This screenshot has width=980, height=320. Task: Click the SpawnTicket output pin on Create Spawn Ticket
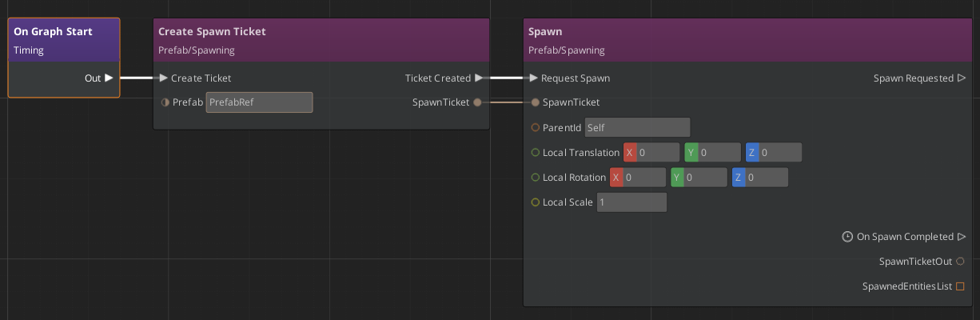477,102
